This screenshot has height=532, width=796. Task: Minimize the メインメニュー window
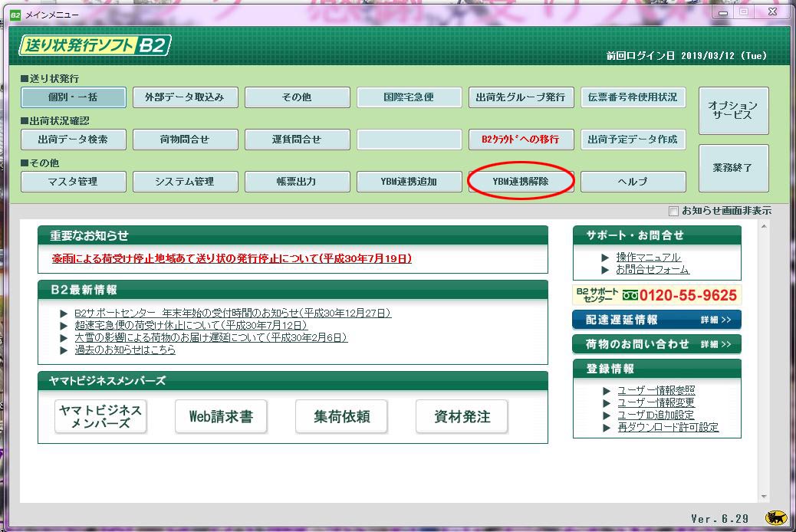723,12
